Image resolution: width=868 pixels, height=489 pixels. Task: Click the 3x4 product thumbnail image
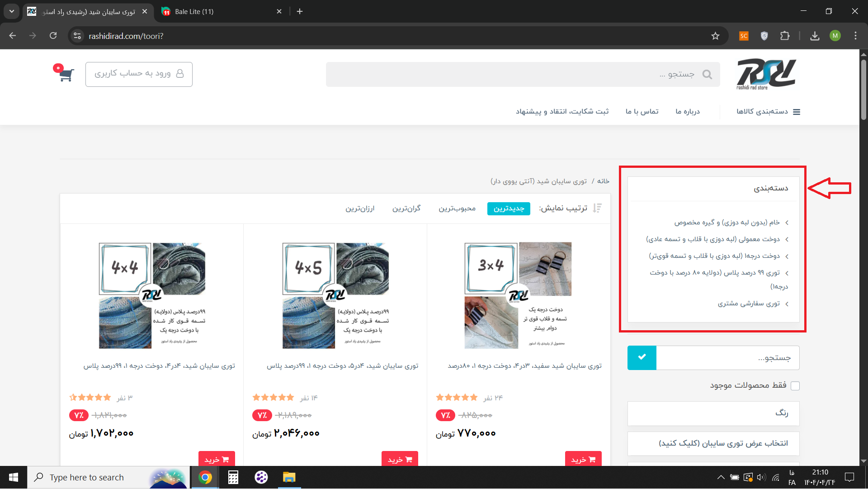point(518,295)
